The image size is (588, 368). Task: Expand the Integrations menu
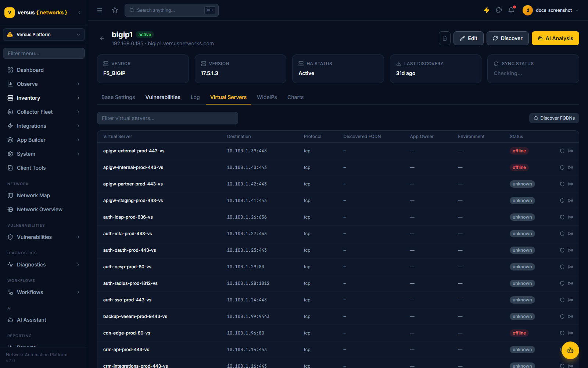tap(44, 126)
